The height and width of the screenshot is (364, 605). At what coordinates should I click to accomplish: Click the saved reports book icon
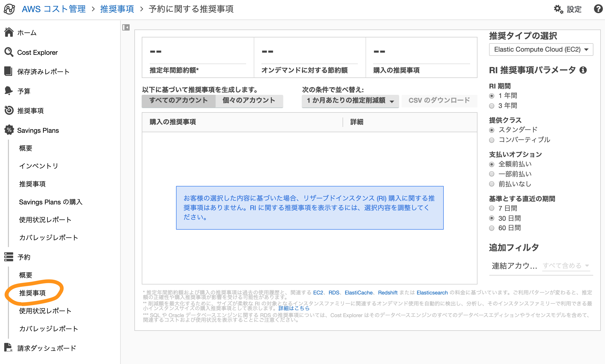pos(8,71)
